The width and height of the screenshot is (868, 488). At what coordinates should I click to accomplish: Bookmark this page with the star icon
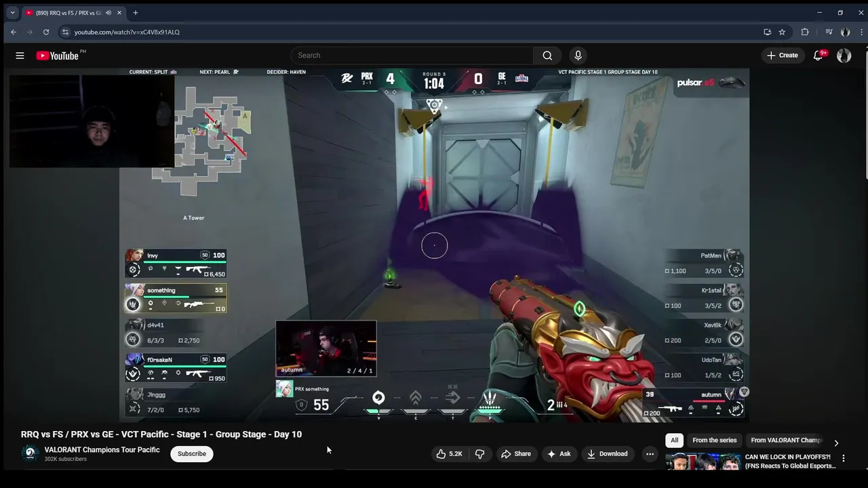point(782,32)
